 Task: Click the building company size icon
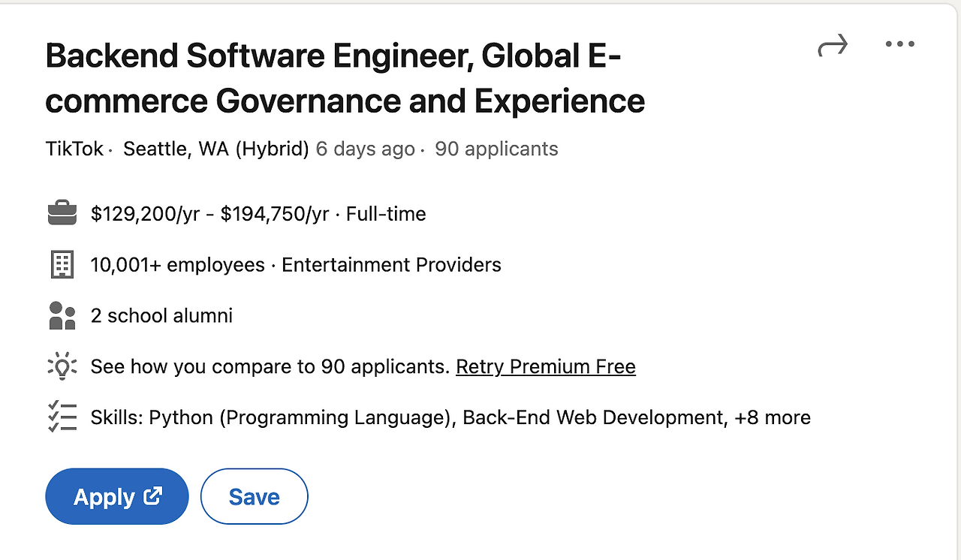click(x=62, y=265)
